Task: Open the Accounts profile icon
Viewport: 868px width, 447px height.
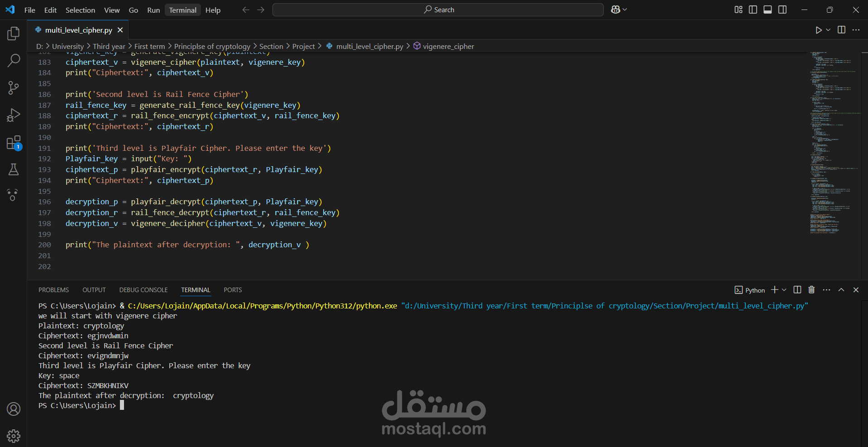Action: [x=14, y=409]
